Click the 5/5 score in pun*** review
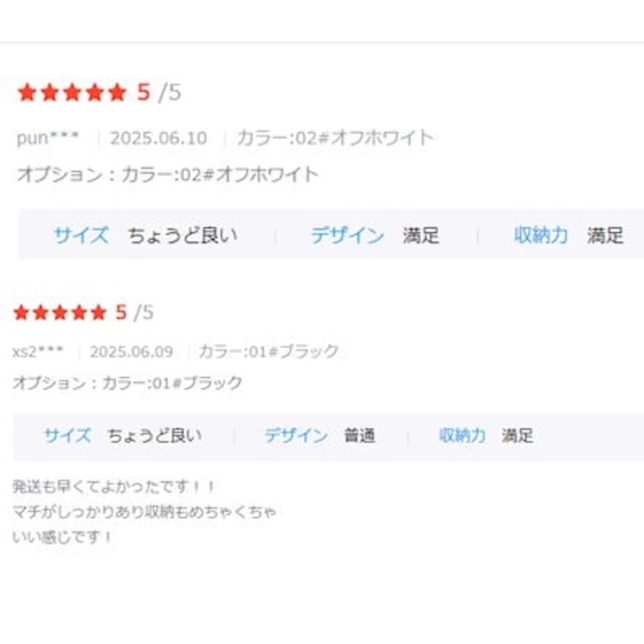The height and width of the screenshot is (644, 644). 158,93
